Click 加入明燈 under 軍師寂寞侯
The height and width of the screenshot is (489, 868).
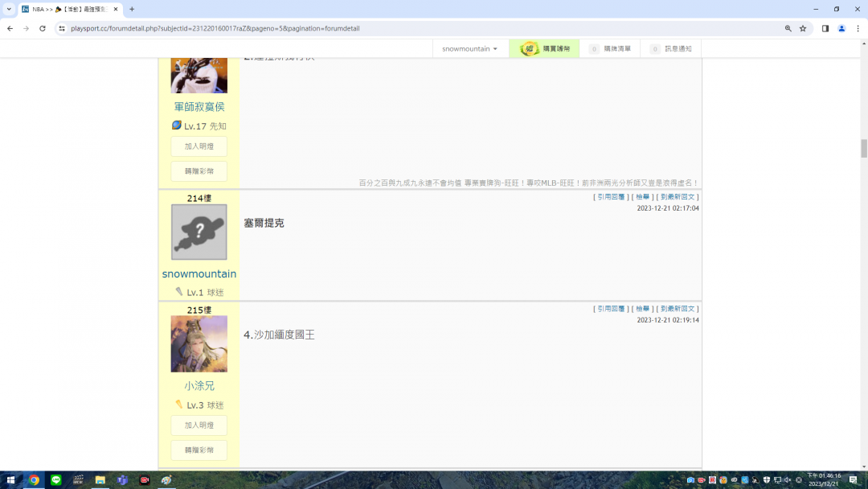(199, 146)
